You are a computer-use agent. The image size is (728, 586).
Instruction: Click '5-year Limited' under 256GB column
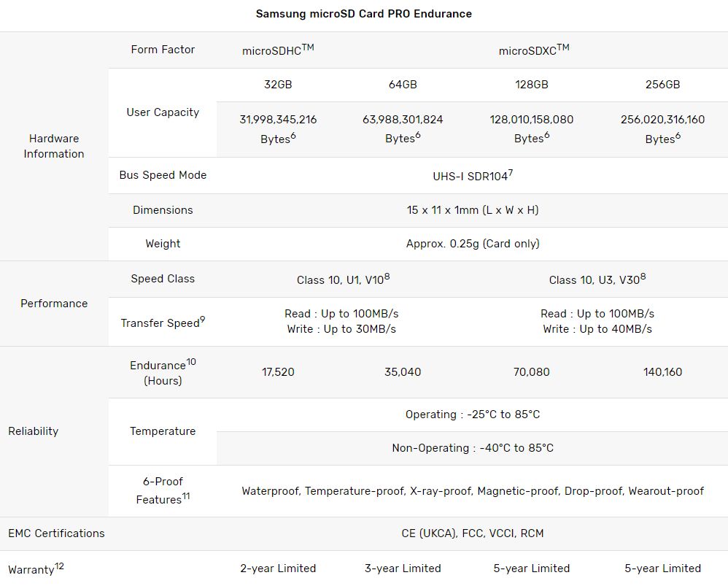pyautogui.click(x=662, y=568)
